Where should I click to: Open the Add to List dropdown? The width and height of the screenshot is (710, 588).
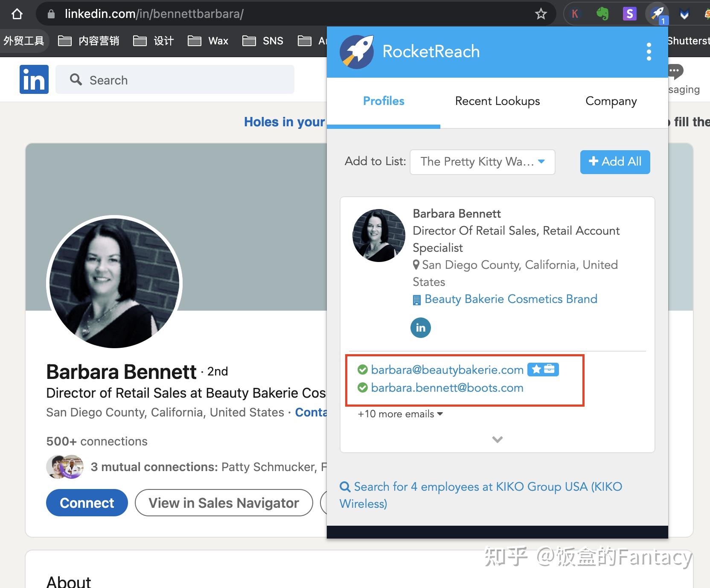click(483, 162)
